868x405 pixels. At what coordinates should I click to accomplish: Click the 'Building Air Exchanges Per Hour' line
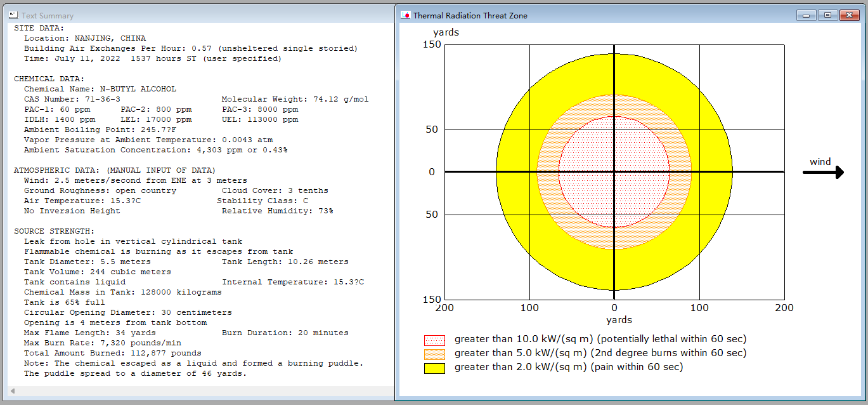tap(191, 48)
